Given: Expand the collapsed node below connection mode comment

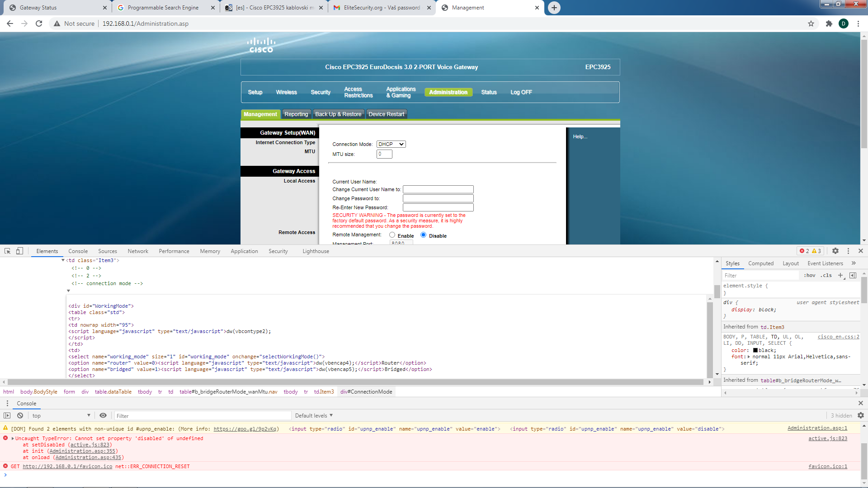Looking at the screenshot, I should coord(68,291).
